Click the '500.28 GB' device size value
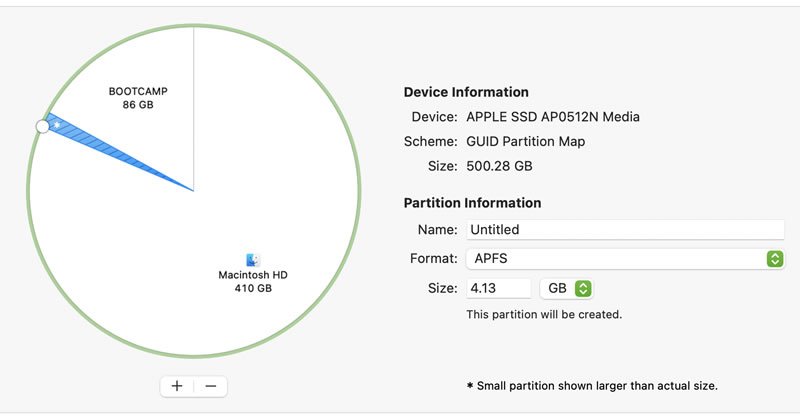Screen dimensions: 800x420 [x=499, y=166]
